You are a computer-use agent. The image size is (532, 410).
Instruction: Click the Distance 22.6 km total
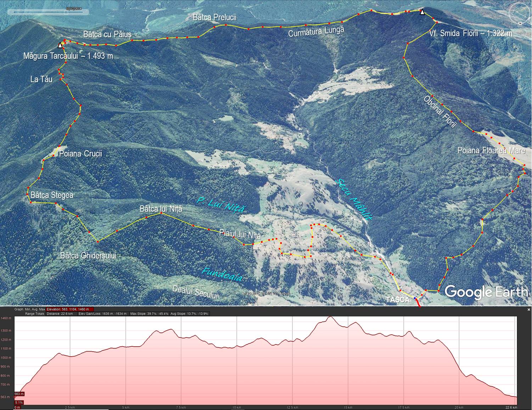click(60, 314)
